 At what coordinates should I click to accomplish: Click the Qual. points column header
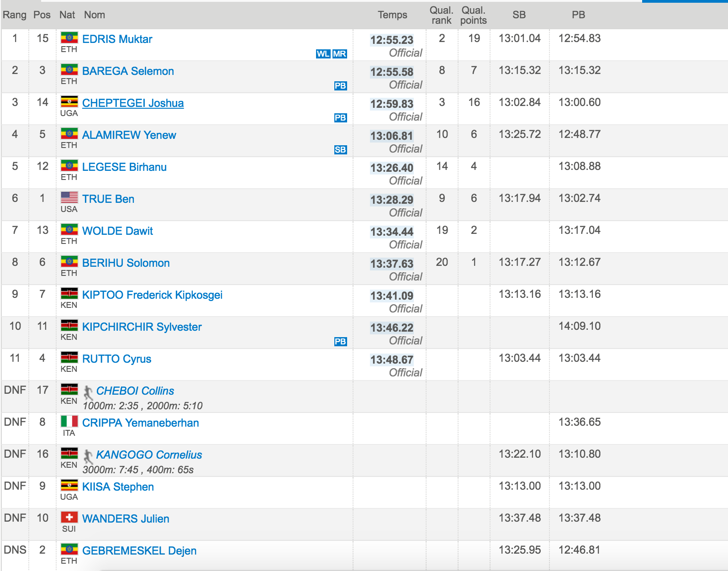point(474,16)
